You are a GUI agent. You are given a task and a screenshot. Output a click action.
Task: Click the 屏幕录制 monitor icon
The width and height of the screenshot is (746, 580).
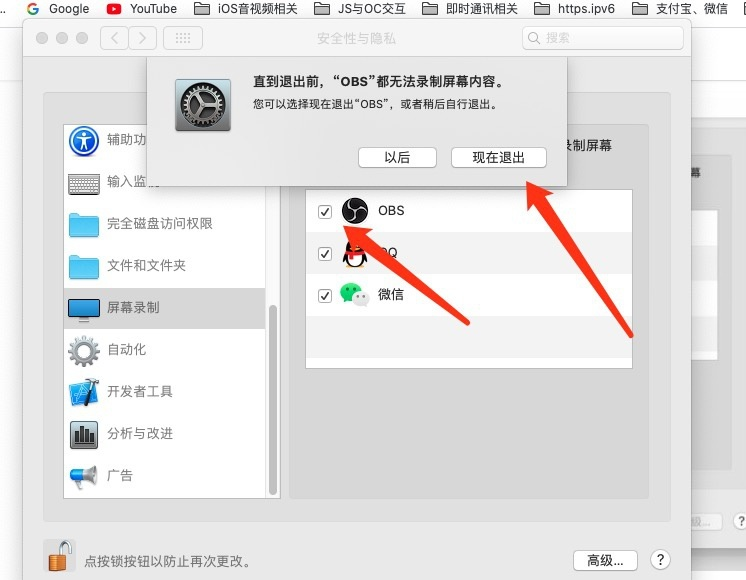tap(84, 310)
